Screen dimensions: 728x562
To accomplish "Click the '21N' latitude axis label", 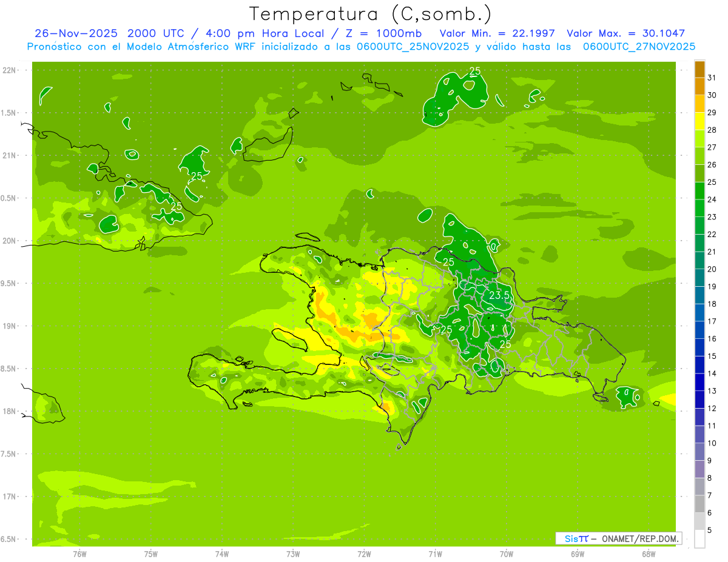I will click(x=9, y=155).
